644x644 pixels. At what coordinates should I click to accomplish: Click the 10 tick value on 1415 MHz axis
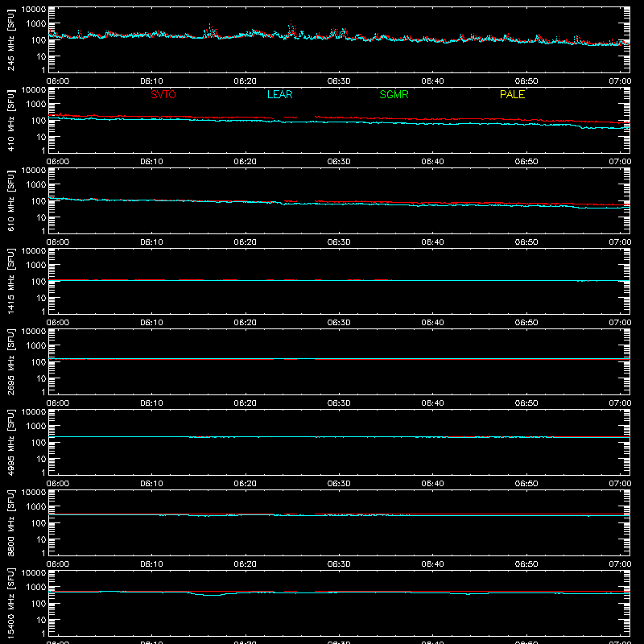tap(41, 298)
